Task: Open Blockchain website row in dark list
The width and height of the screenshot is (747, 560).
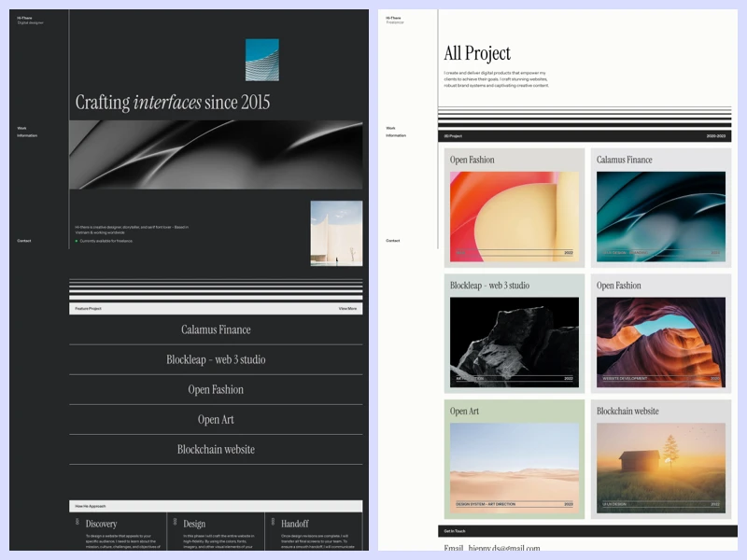Action: click(216, 450)
